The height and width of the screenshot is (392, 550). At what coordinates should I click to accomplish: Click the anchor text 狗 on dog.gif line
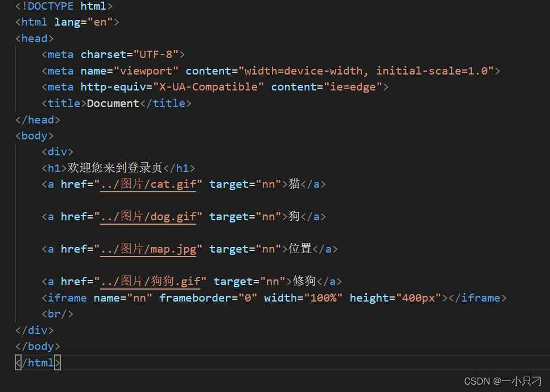(x=294, y=216)
